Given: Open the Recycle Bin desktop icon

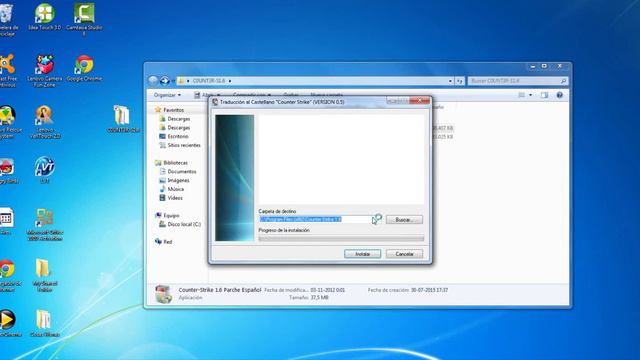Looking at the screenshot, I should click(x=7, y=19).
